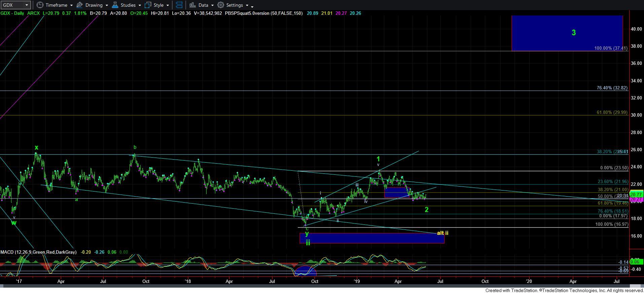Click the magenta 20.27 price tag

[x=636, y=199]
